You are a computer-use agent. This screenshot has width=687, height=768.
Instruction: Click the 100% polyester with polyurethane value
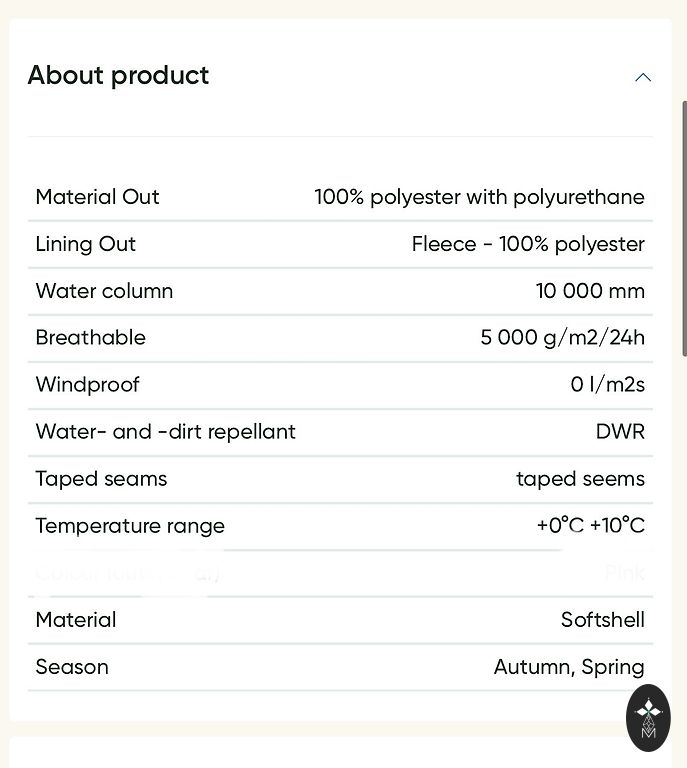pyautogui.click(x=479, y=197)
